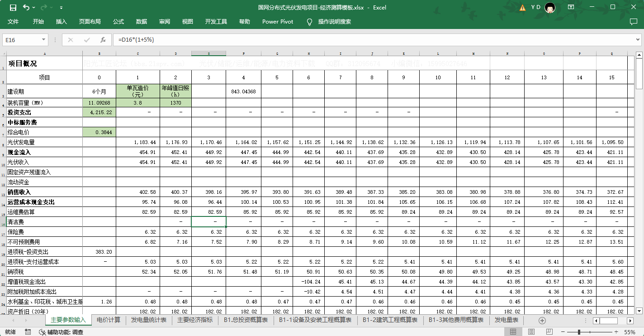Open the B1-3其他费用概算表 sheet tab
The height and width of the screenshot is (336, 644).
[456, 320]
